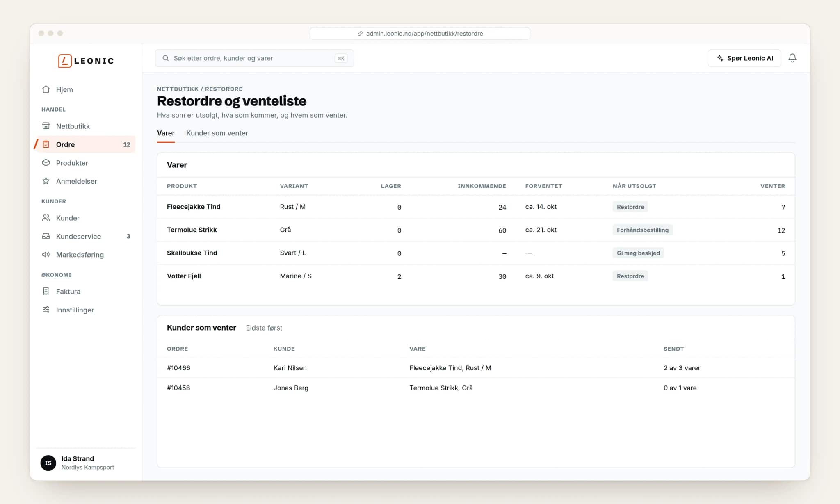This screenshot has width=840, height=504.
Task: Switch to Kunder som venter tab
Action: point(217,133)
